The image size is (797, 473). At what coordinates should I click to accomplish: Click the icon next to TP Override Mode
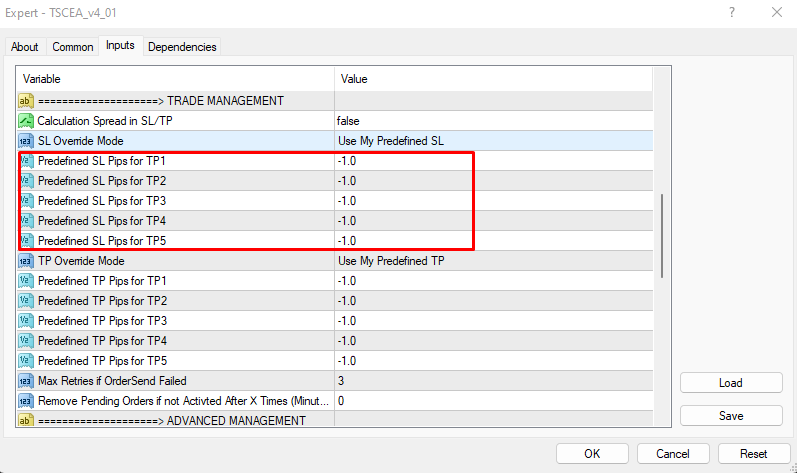[x=26, y=261]
